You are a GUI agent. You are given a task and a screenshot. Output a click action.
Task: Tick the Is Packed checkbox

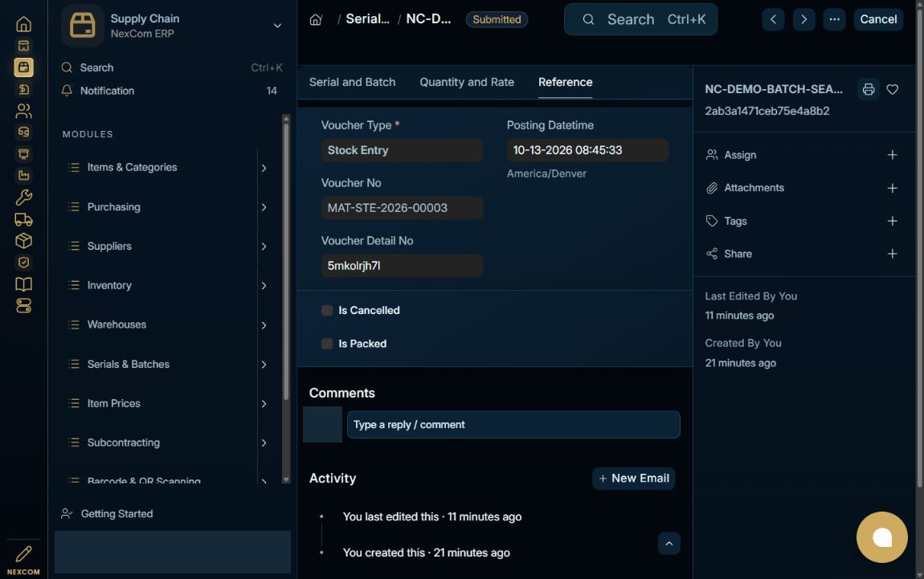click(x=326, y=344)
